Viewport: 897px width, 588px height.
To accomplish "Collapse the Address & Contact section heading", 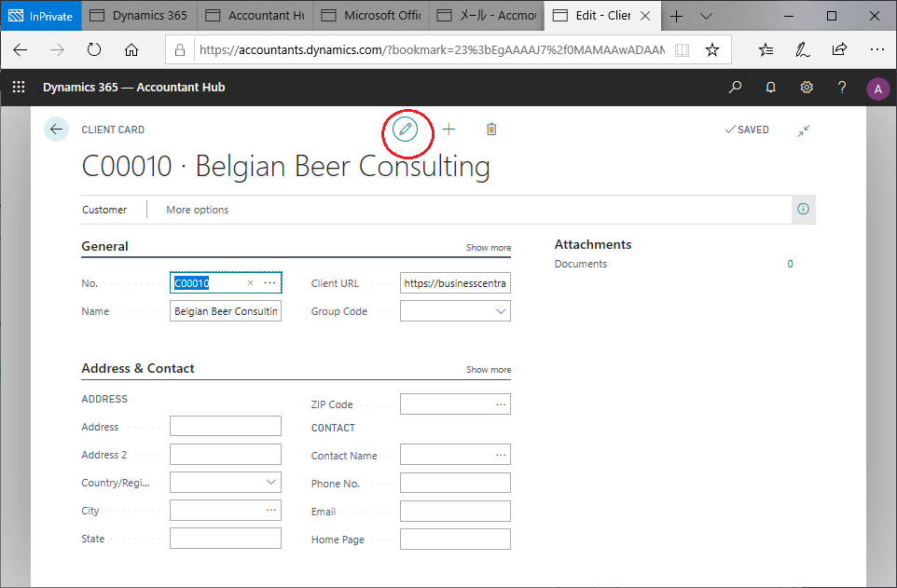I will click(x=138, y=368).
